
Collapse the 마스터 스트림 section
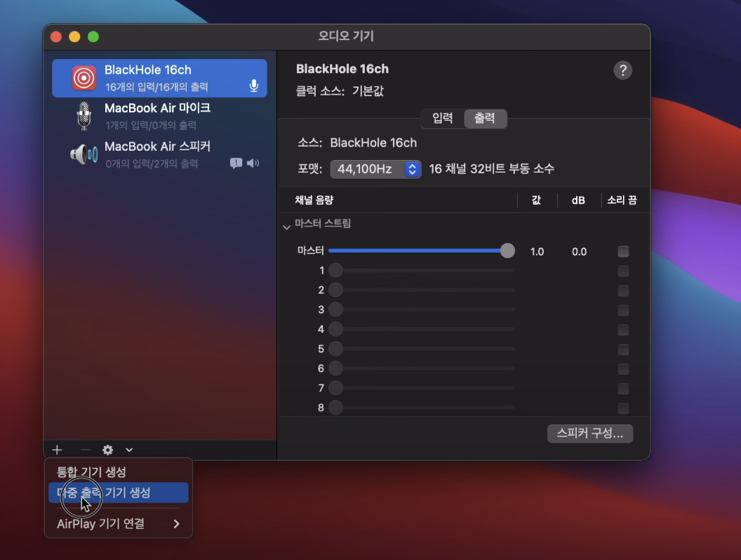coord(286,227)
